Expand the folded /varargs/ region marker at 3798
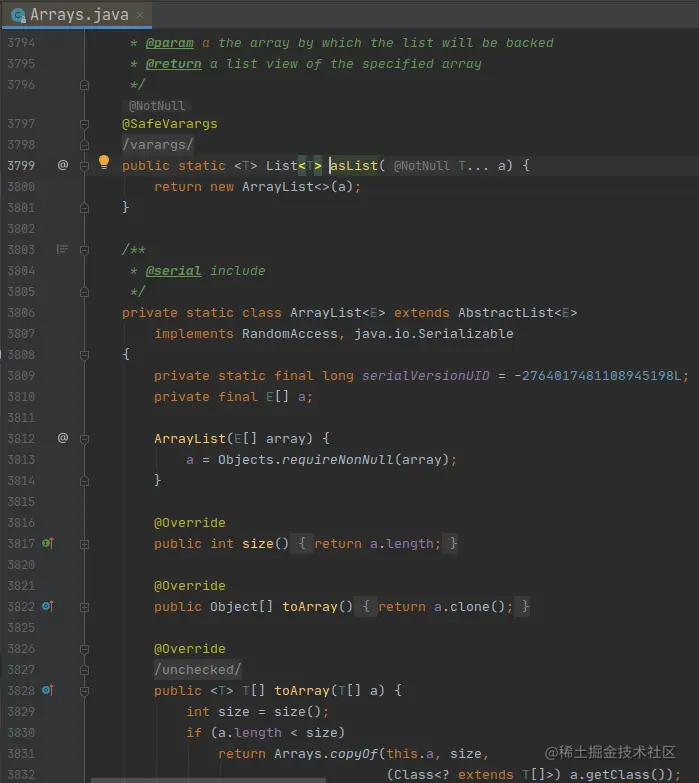 click(84, 145)
